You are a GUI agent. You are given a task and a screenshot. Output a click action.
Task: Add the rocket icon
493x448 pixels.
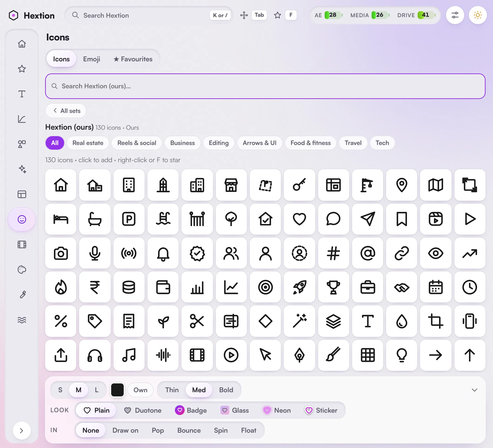coord(299,287)
